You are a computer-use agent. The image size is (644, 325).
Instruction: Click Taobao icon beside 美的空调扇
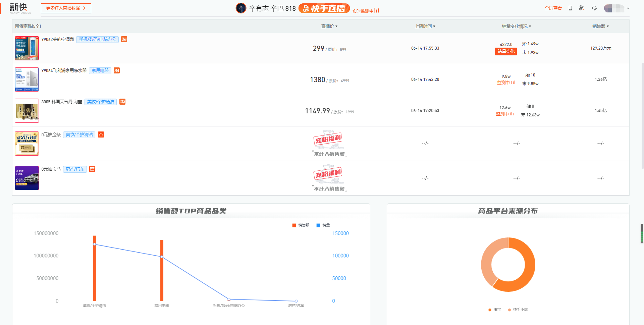click(x=124, y=39)
